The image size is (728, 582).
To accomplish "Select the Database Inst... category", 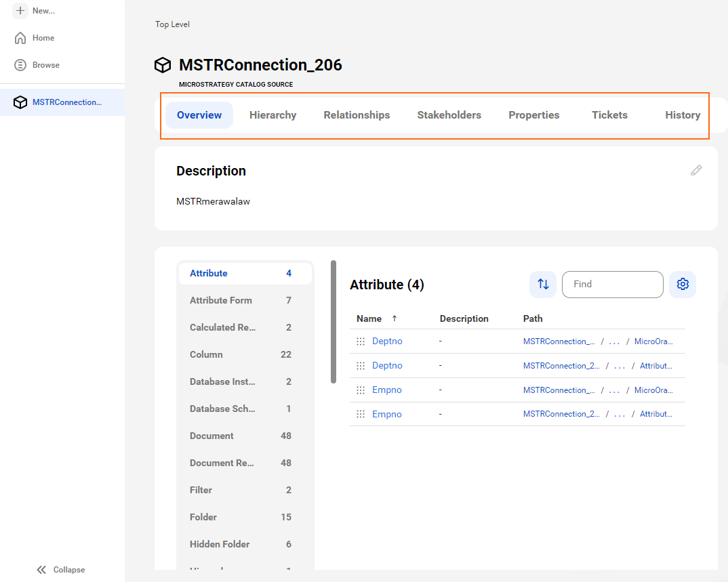I will click(x=245, y=381).
